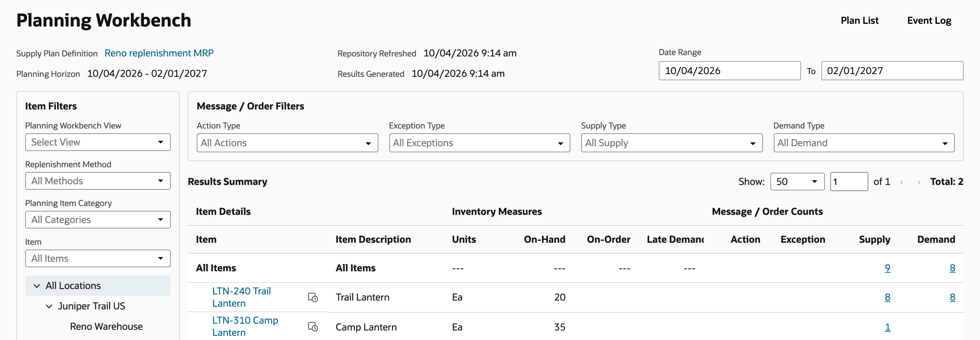The width and height of the screenshot is (980, 340).
Task: Edit the results page number field
Action: [x=849, y=182]
